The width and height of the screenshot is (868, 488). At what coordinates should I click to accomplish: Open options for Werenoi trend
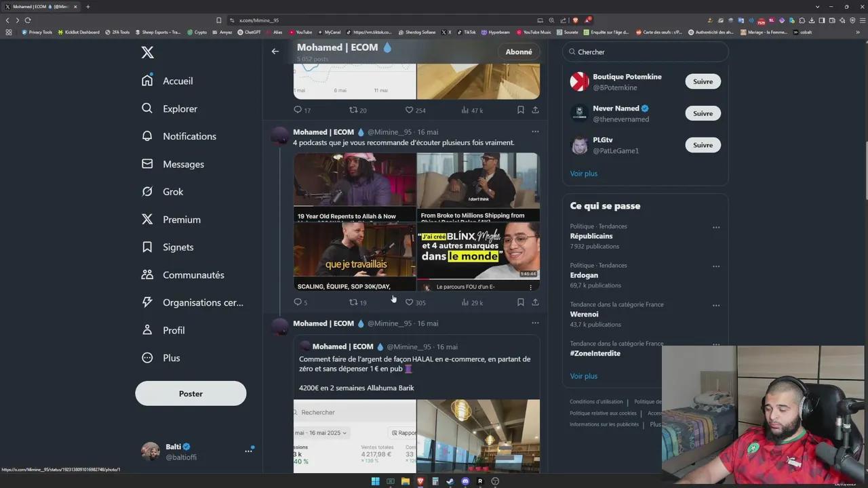[x=716, y=306]
